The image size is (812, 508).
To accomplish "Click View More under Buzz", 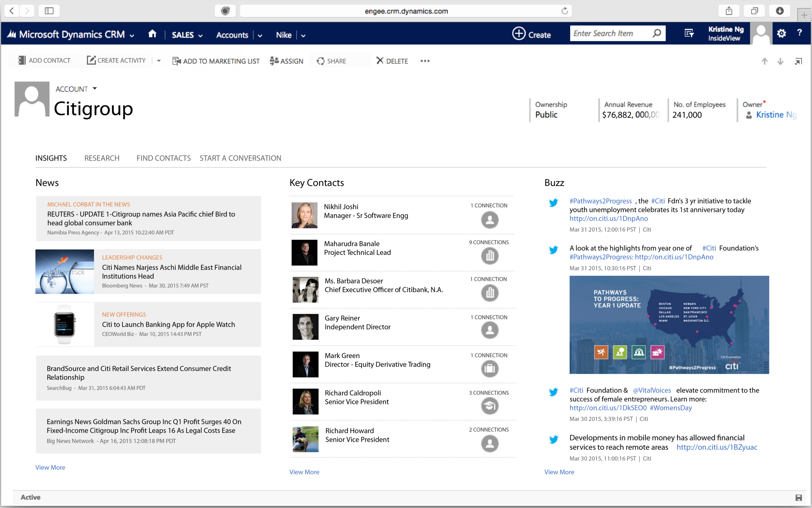I will click(559, 472).
